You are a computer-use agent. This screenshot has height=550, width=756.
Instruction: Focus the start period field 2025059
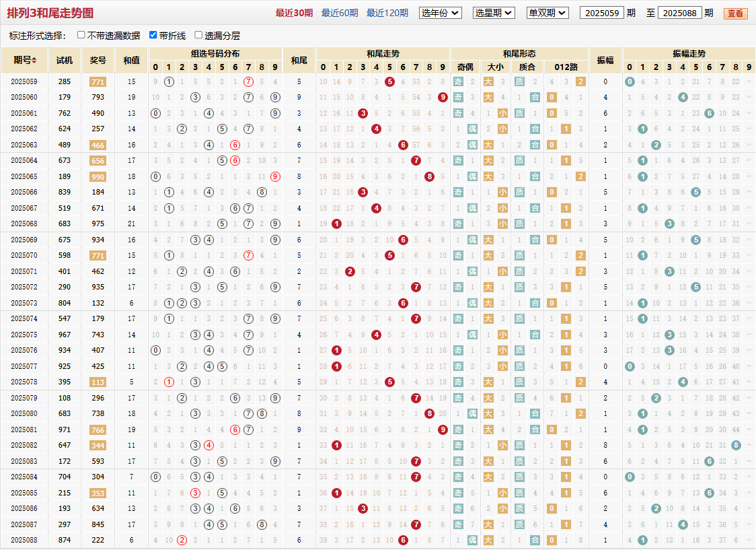pyautogui.click(x=602, y=13)
